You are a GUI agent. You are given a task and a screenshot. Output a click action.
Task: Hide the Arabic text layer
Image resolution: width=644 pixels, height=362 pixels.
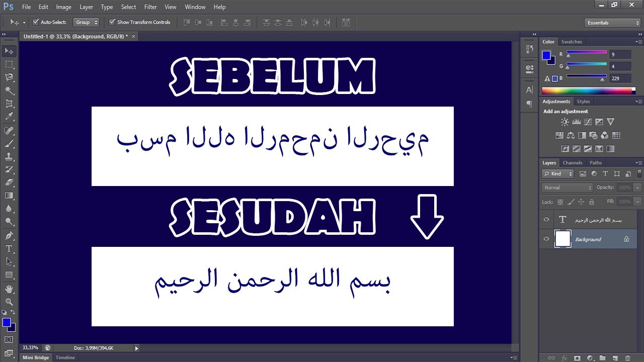tap(546, 220)
